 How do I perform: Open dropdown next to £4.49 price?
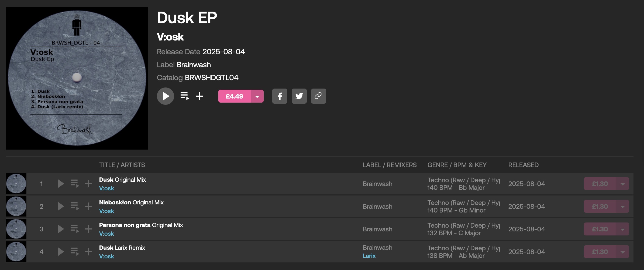tap(257, 96)
